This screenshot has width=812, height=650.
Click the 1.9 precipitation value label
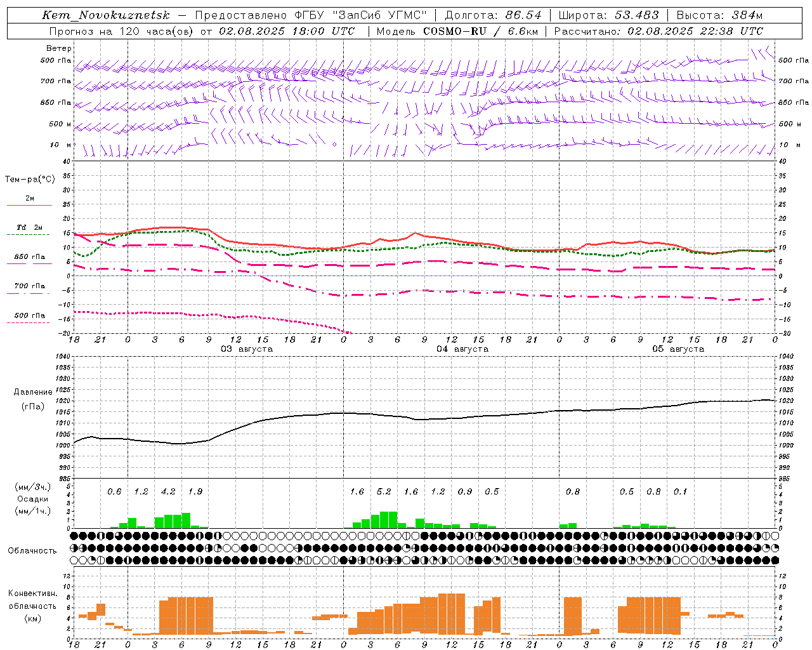click(x=195, y=491)
